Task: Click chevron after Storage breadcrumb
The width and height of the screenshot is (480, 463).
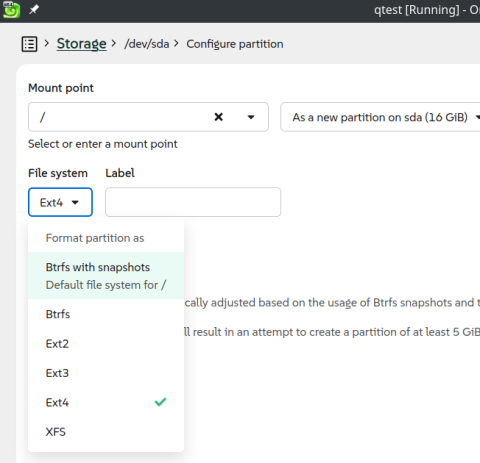Action: pyautogui.click(x=114, y=43)
